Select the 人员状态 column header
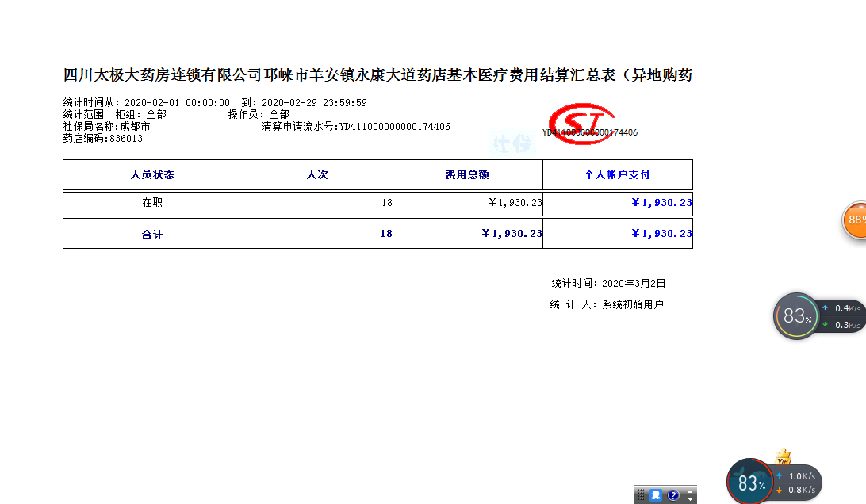The width and height of the screenshot is (866, 504). [x=152, y=174]
